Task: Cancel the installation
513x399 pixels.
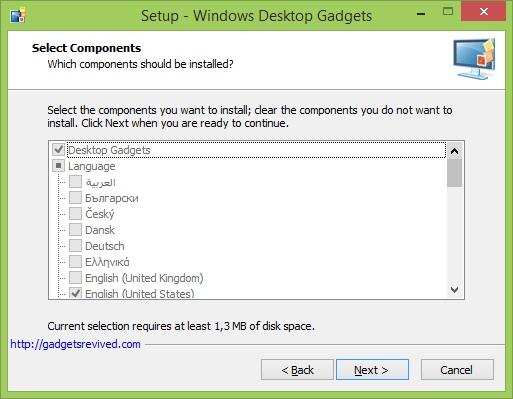Action: click(457, 370)
